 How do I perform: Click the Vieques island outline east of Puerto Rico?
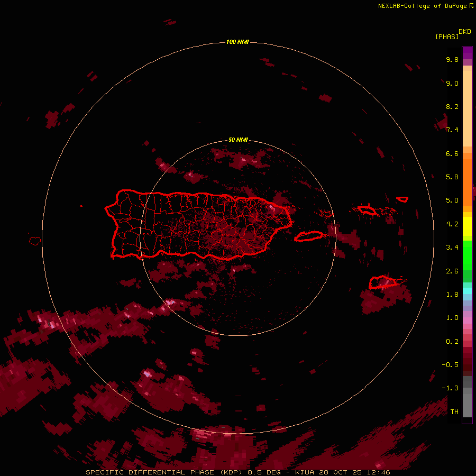(x=308, y=236)
